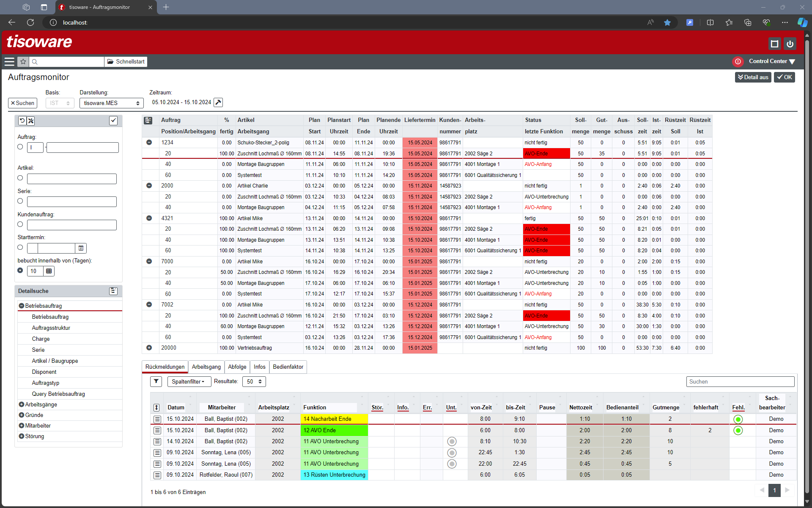The height and width of the screenshot is (508, 812).
Task: Collapse order 2000 row
Action: point(149,186)
